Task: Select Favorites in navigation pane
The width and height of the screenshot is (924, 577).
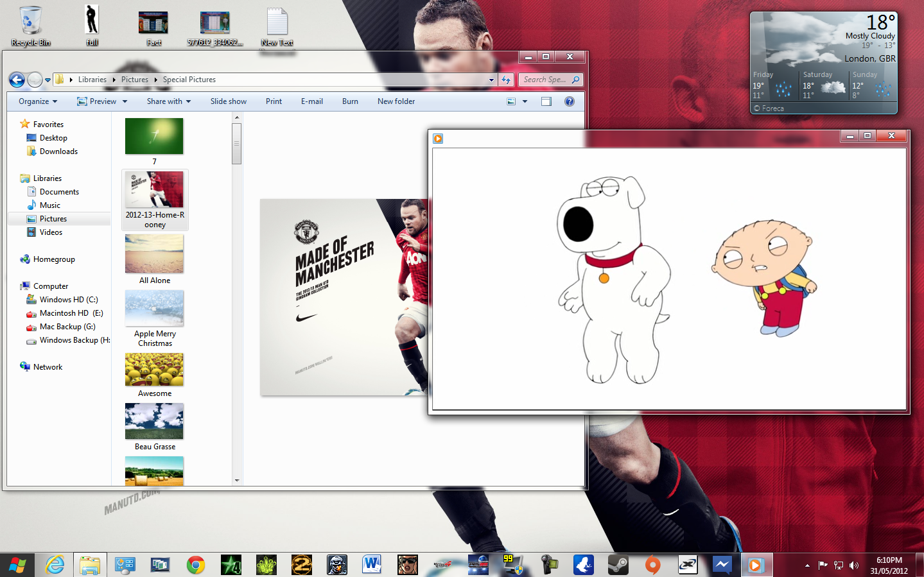Action: click(x=48, y=125)
